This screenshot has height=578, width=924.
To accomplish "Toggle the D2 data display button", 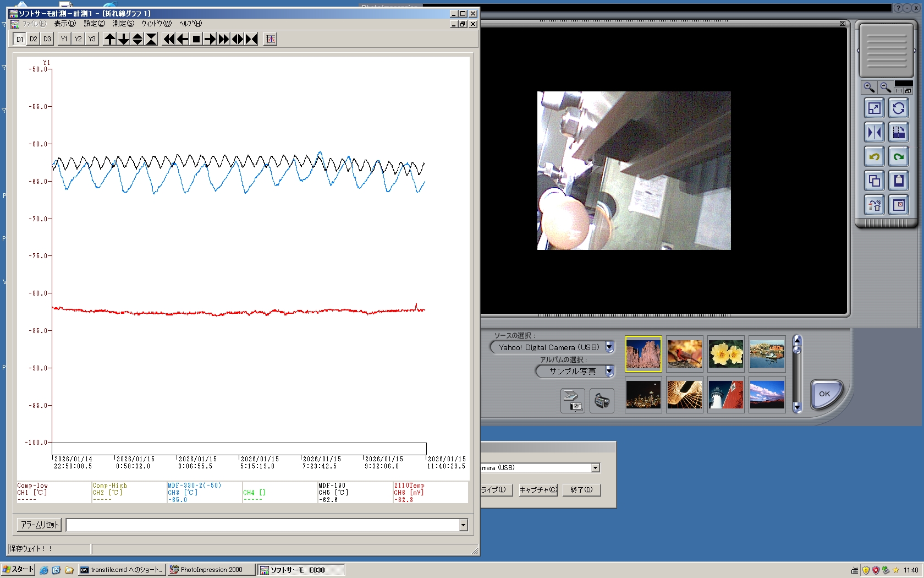I will click(34, 39).
